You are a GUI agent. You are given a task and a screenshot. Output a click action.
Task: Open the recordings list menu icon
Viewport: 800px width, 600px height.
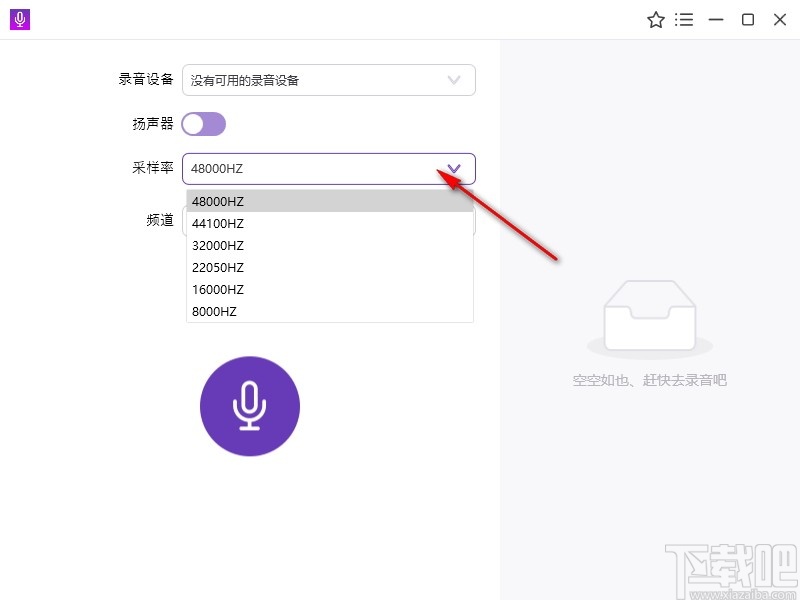pos(684,19)
